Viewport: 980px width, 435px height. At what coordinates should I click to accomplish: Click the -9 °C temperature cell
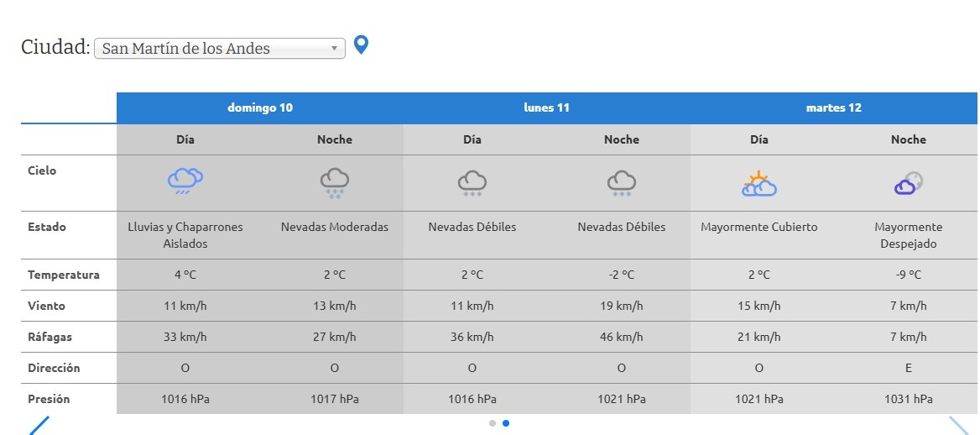[908, 275]
